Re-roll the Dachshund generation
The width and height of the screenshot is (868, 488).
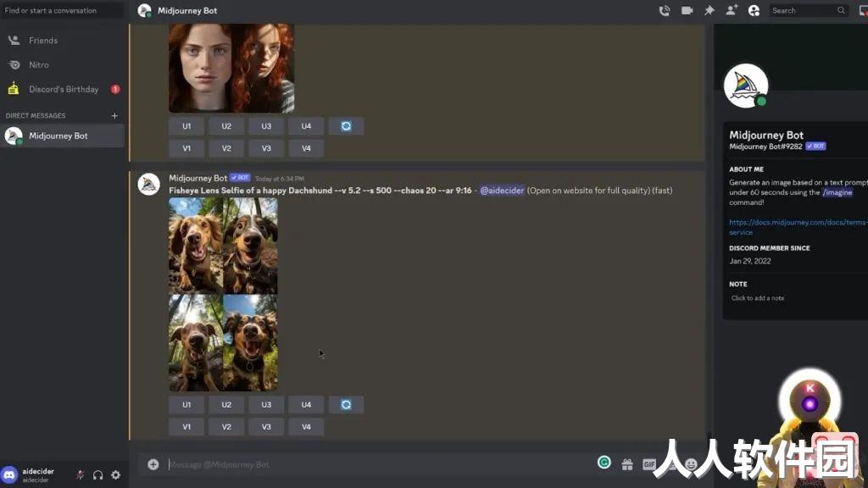click(346, 404)
